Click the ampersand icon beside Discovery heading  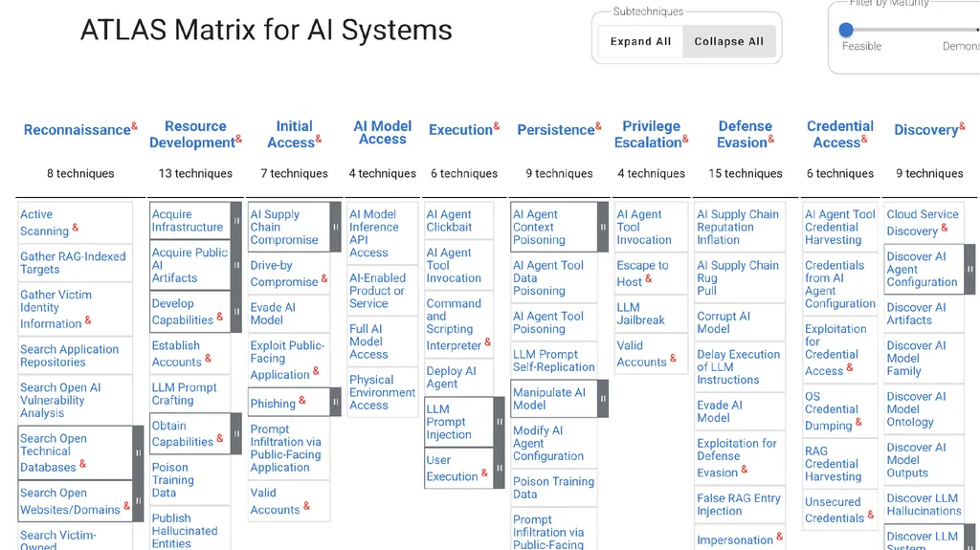click(963, 126)
